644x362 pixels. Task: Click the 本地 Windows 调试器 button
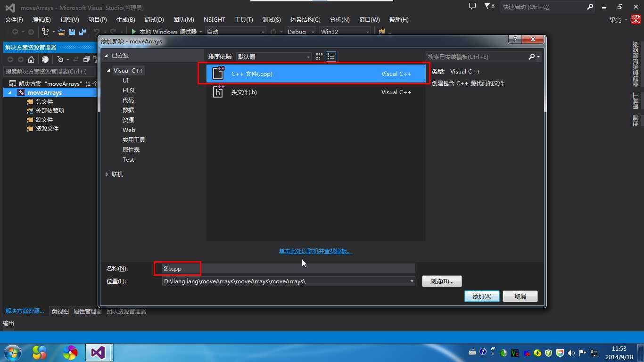pyautogui.click(x=165, y=32)
